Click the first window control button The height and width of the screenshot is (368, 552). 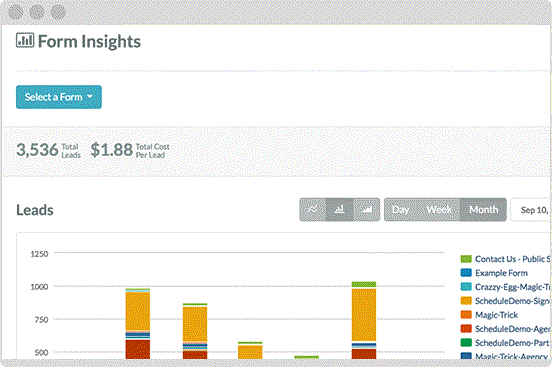click(15, 12)
